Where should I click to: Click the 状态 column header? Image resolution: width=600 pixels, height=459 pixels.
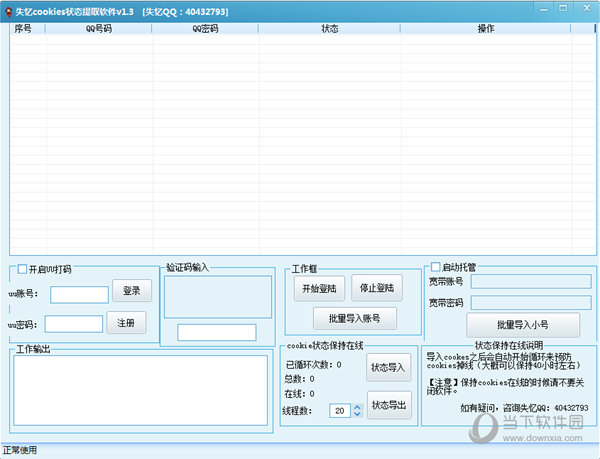[x=329, y=29]
